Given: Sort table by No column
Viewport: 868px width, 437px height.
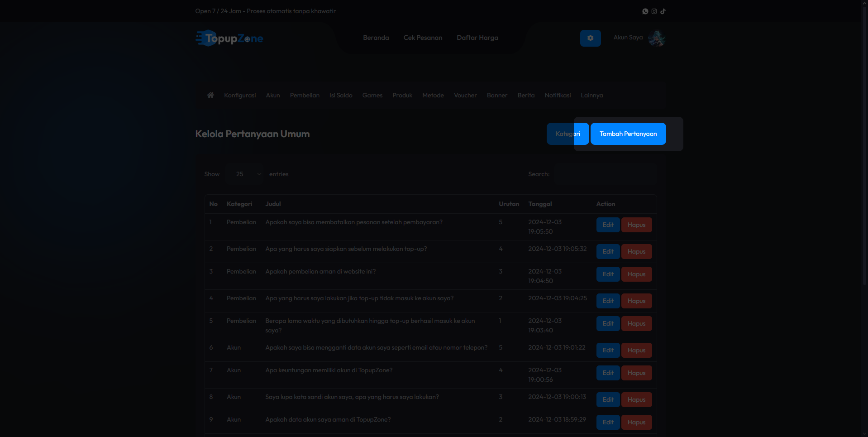Looking at the screenshot, I should 214,204.
